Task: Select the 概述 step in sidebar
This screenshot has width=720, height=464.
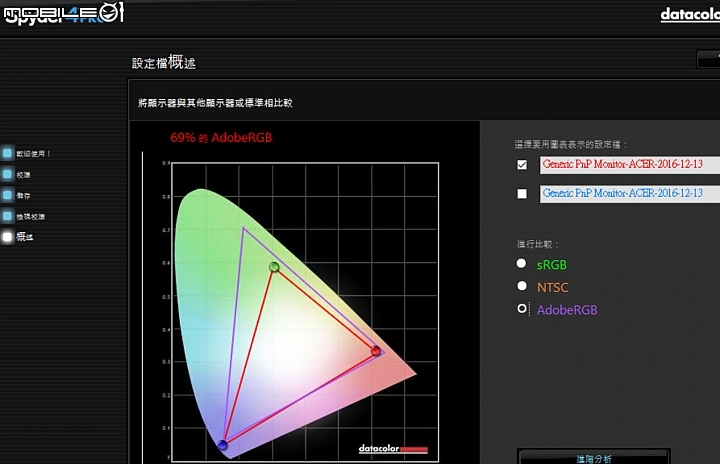Action: tap(7, 237)
